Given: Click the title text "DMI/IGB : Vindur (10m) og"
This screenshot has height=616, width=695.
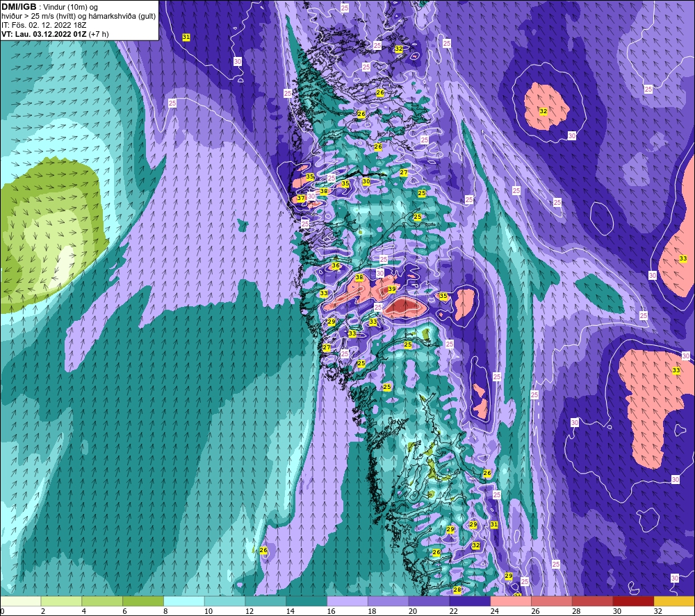Looking at the screenshot, I should tap(49, 7).
